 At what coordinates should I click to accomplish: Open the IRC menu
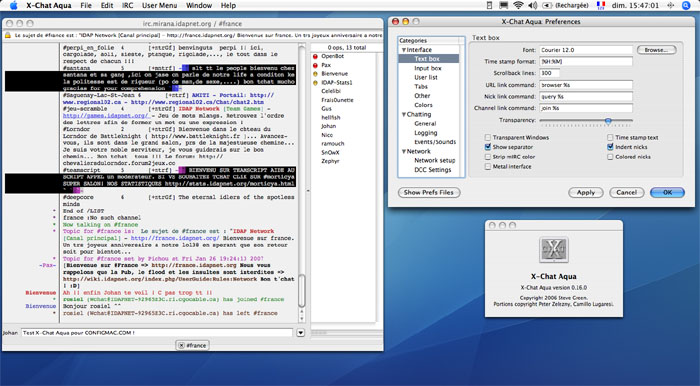click(127, 5)
